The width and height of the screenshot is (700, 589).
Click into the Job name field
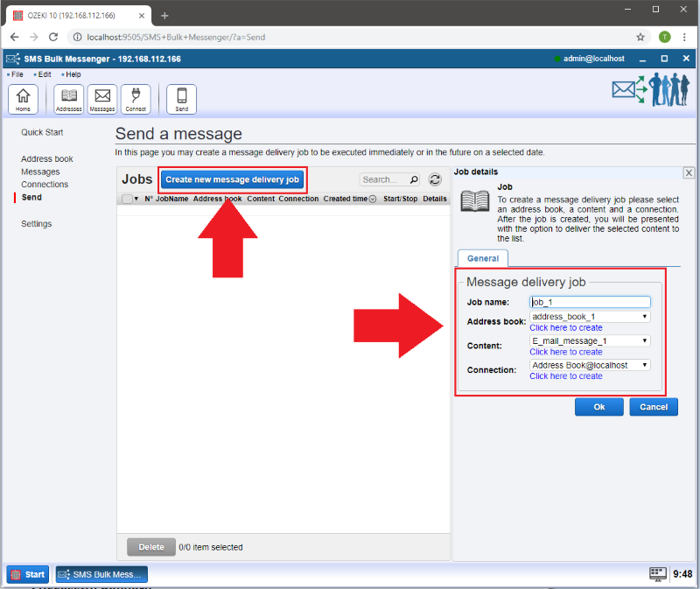(x=590, y=301)
